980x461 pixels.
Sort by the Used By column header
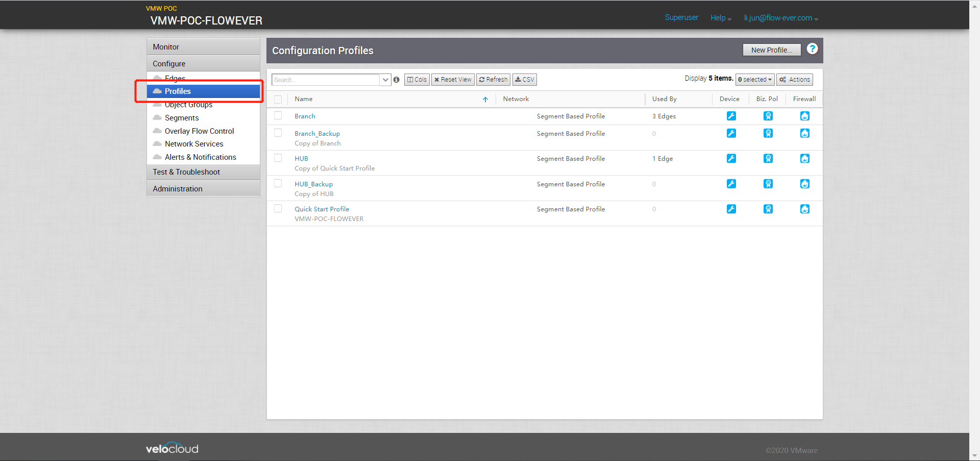click(x=664, y=99)
